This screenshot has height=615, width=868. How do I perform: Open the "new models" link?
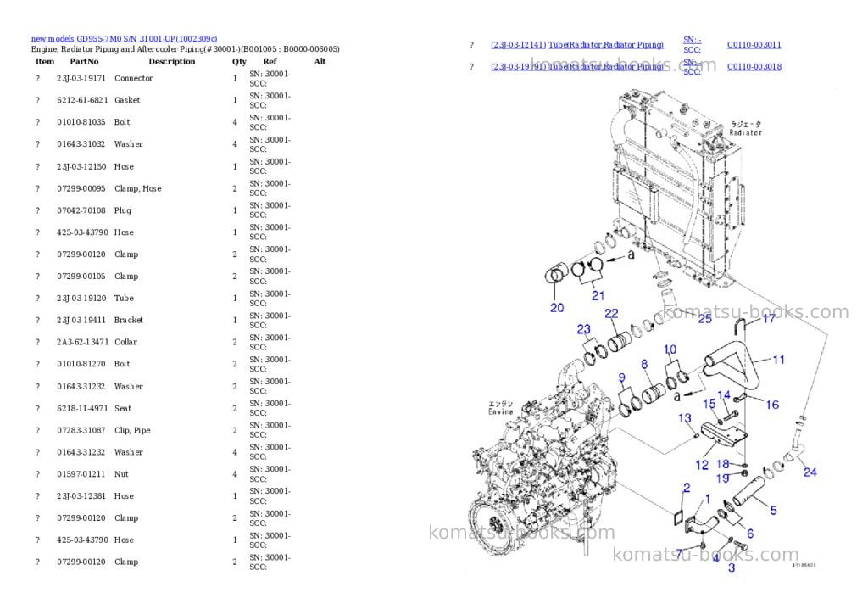click(x=52, y=39)
